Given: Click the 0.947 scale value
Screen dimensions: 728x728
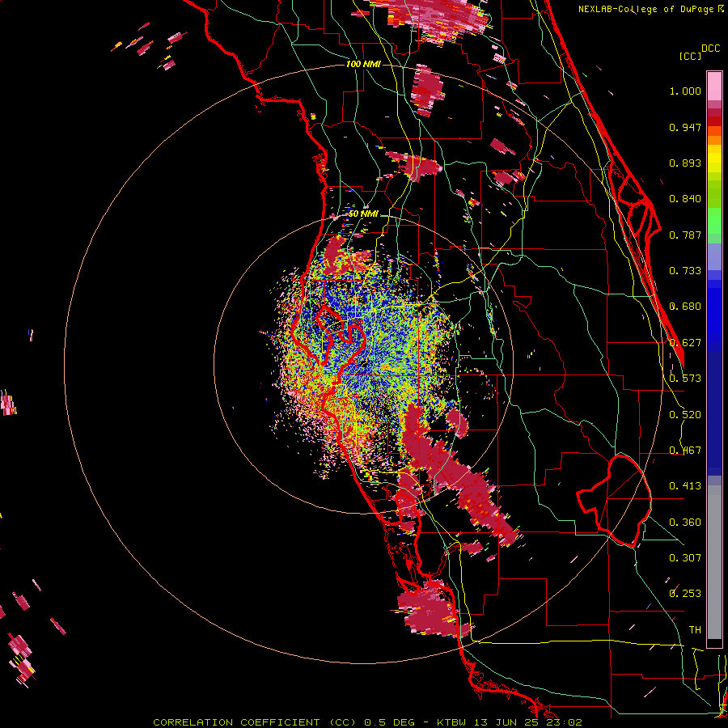Looking at the screenshot, I should (x=685, y=127).
